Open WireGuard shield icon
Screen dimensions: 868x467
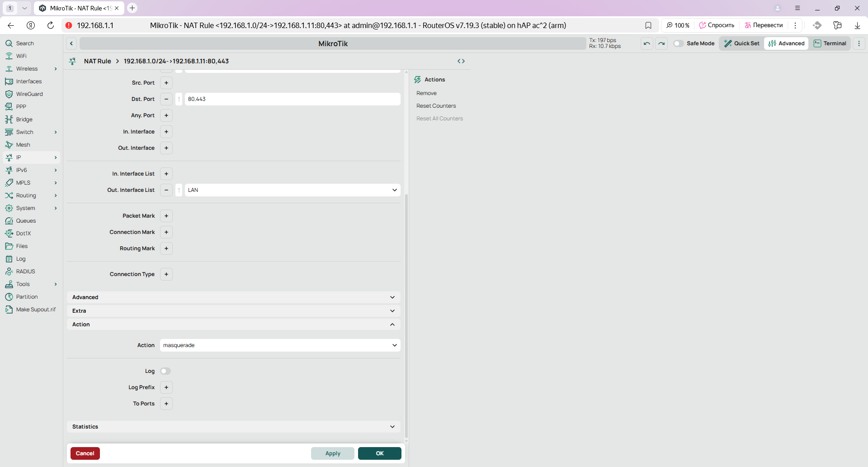[x=9, y=94]
